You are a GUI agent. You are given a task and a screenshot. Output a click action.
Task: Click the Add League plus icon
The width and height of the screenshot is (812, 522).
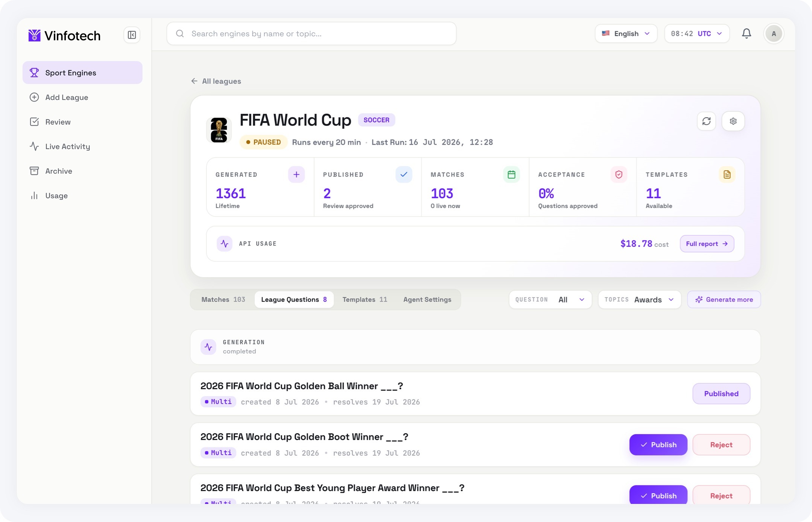click(x=34, y=97)
